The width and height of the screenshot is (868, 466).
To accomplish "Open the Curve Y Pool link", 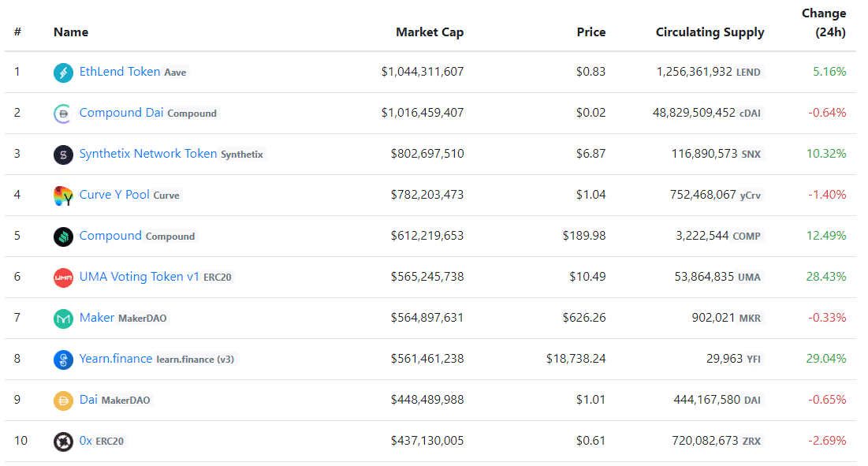I will [114, 194].
